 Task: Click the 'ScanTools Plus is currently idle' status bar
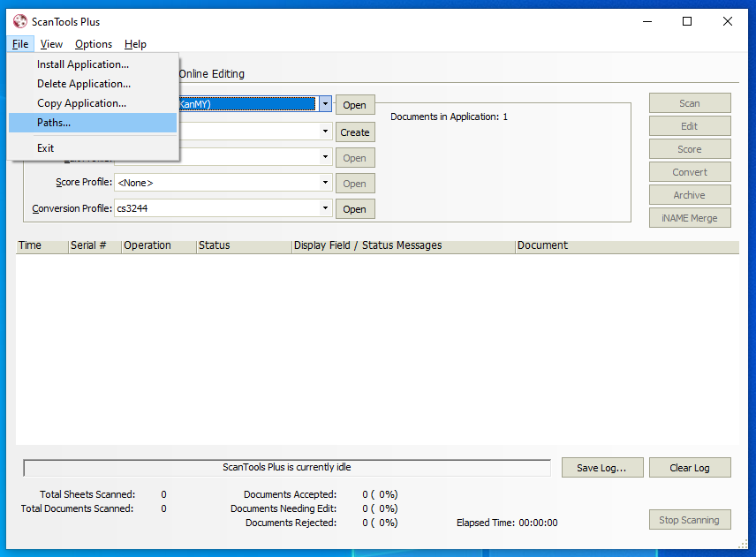point(287,467)
